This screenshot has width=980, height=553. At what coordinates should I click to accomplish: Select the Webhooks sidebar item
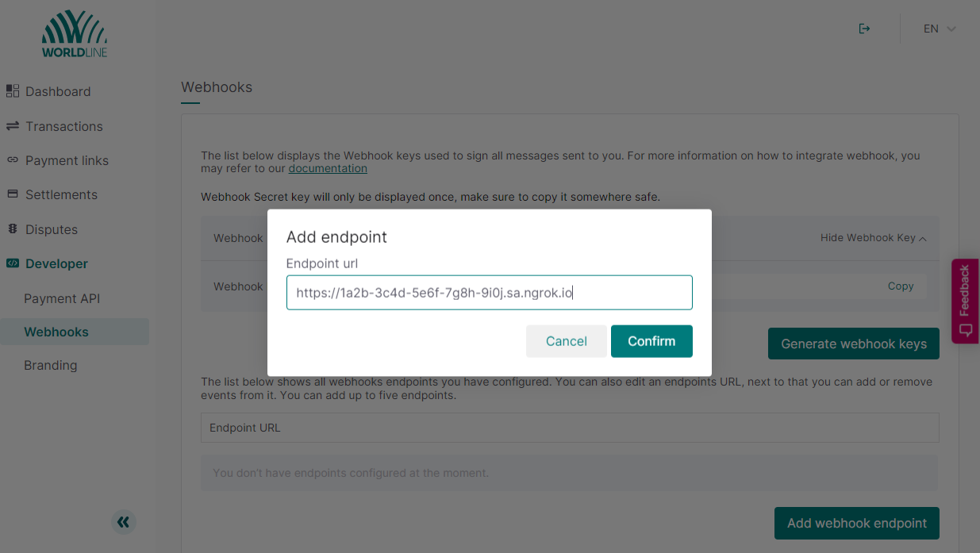point(55,332)
